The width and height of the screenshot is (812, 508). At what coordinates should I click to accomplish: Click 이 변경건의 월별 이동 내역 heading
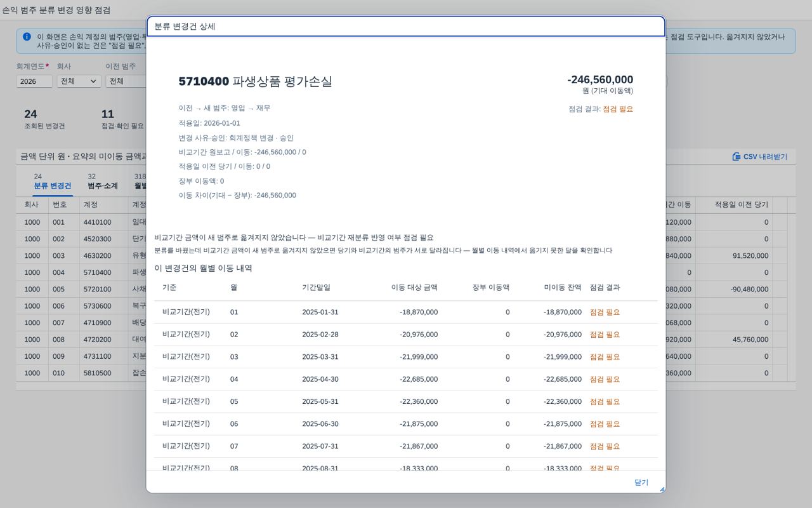coord(203,268)
